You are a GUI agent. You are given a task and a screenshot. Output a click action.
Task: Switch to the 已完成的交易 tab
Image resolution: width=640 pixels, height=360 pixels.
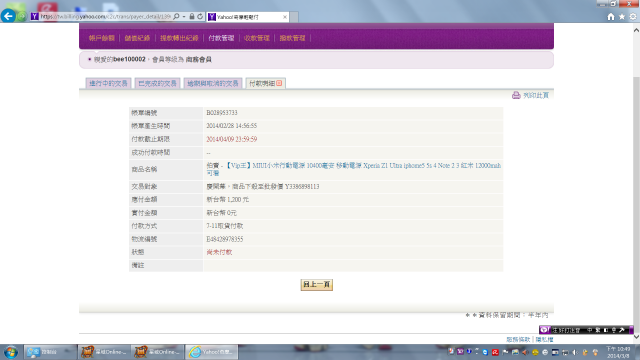pyautogui.click(x=158, y=83)
